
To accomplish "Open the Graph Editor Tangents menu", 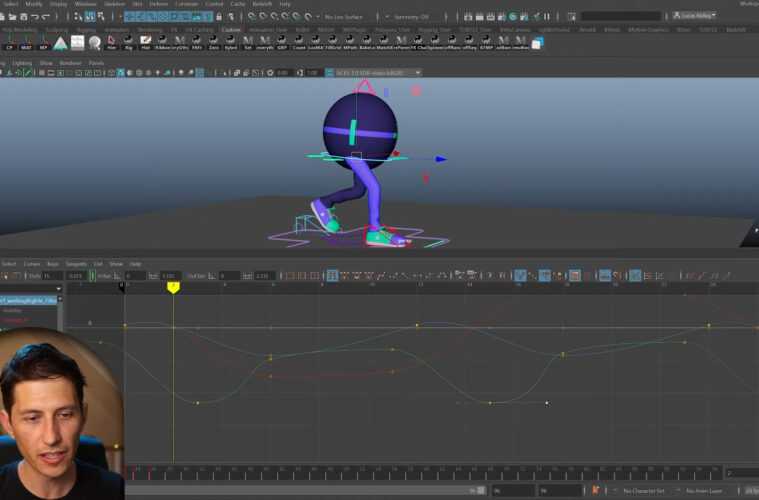I will tap(74, 264).
